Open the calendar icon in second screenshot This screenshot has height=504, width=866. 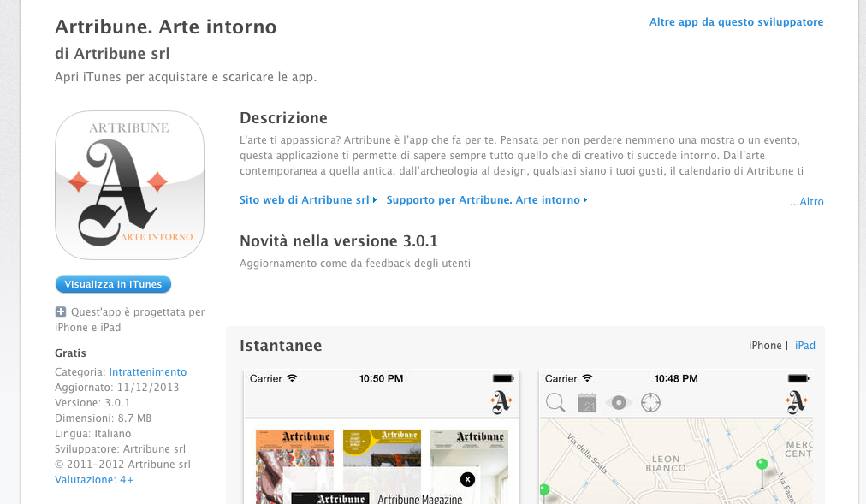587,402
